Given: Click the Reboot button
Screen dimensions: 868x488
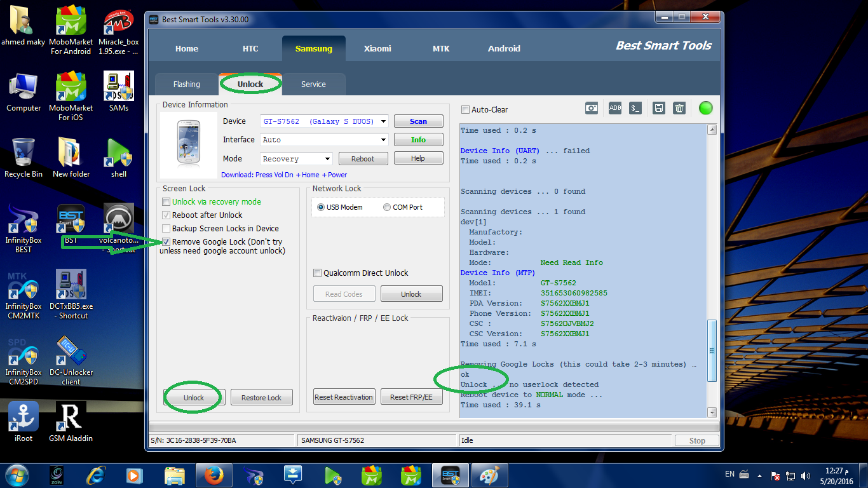Looking at the screenshot, I should tap(363, 159).
